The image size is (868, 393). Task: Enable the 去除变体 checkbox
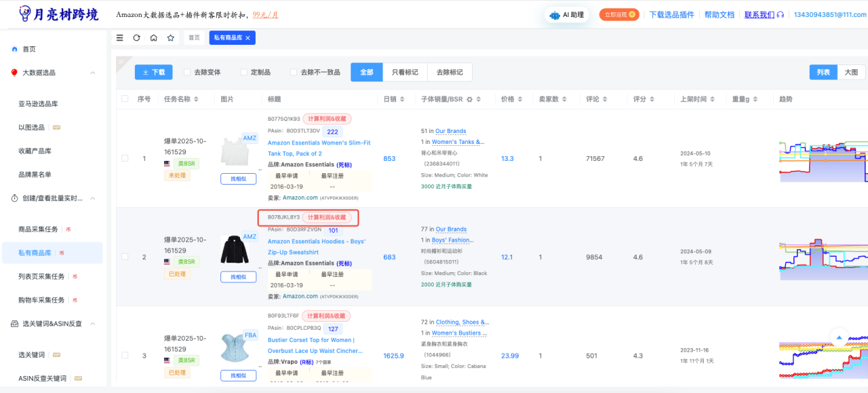tap(187, 72)
